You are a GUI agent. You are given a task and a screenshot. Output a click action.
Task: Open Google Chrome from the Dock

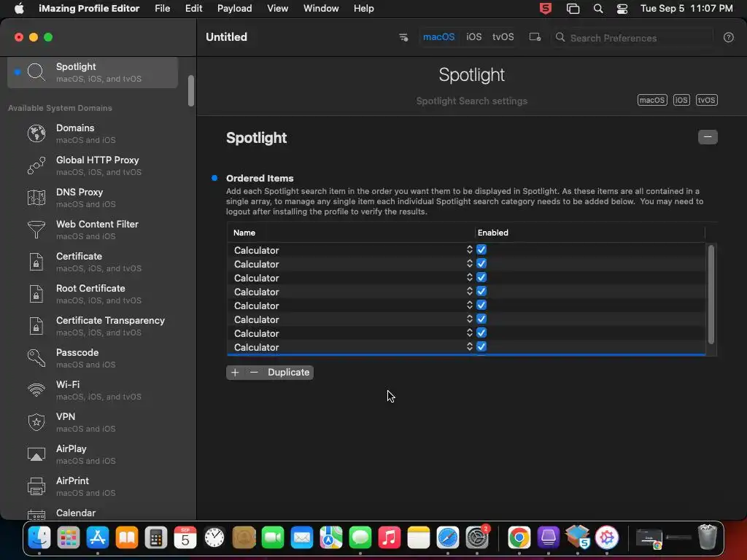tap(519, 538)
